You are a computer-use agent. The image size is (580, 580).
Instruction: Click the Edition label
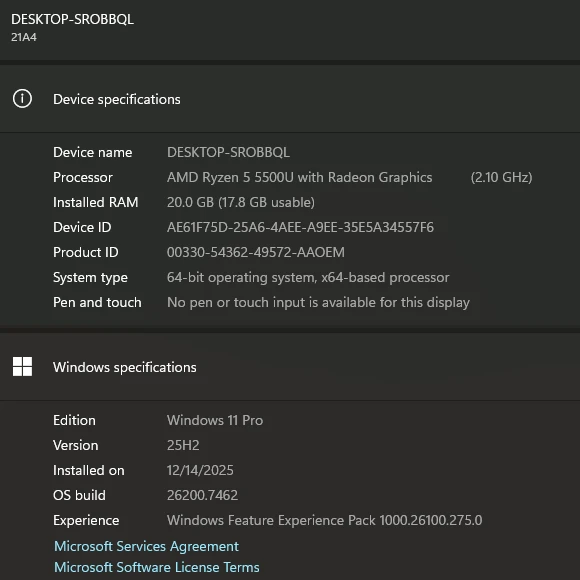point(74,420)
